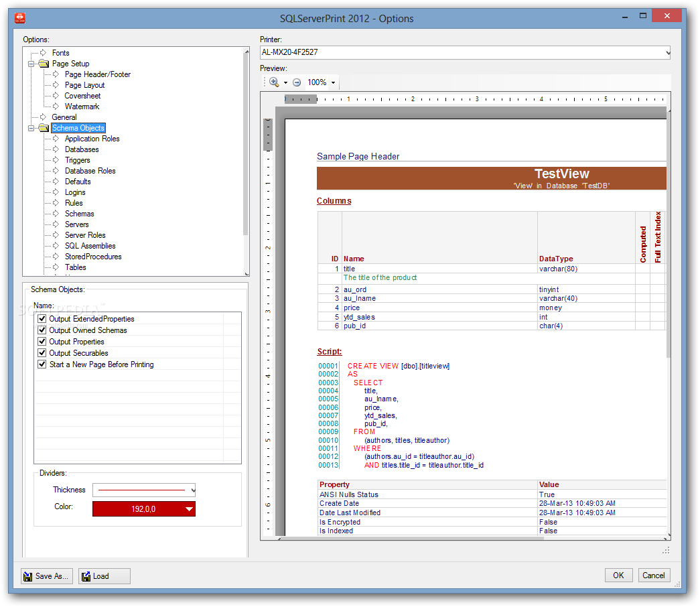This screenshot has height=607, width=700.
Task: Click the Page Setup folder icon
Action: (44, 64)
